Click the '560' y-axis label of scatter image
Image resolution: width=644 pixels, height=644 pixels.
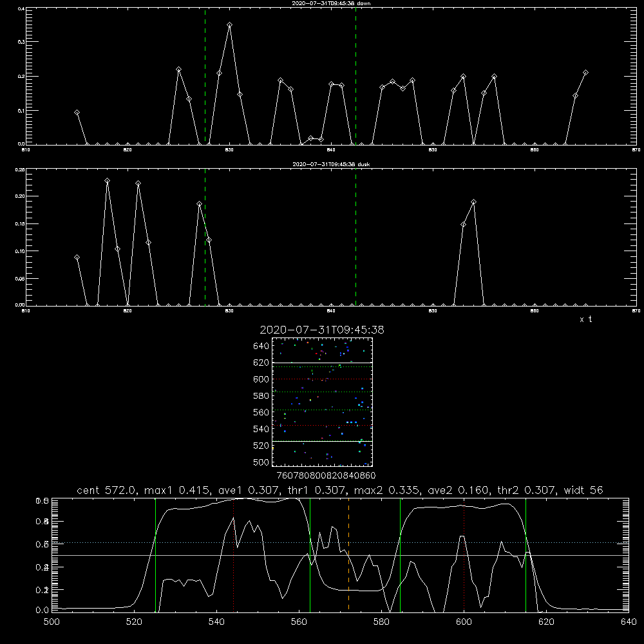pyautogui.click(x=261, y=412)
